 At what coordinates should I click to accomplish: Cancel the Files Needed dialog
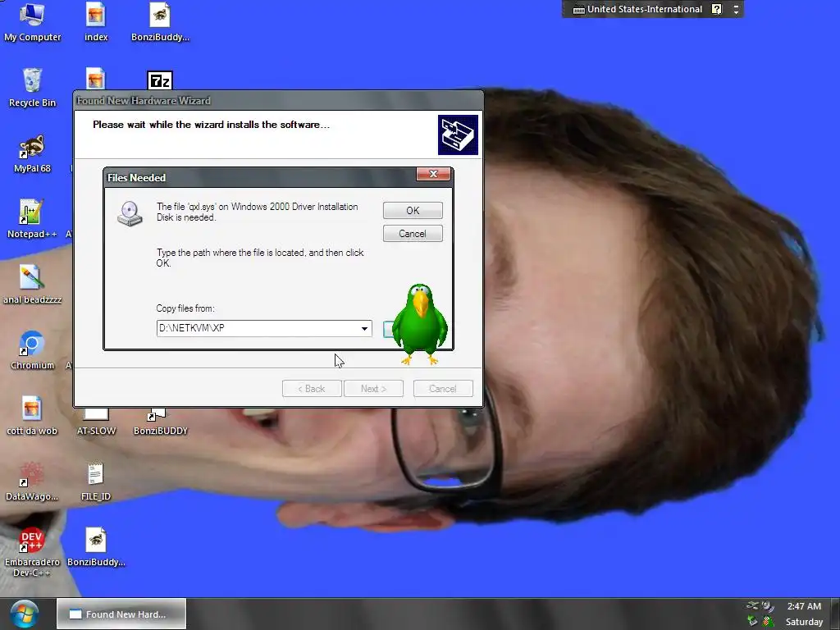(413, 234)
